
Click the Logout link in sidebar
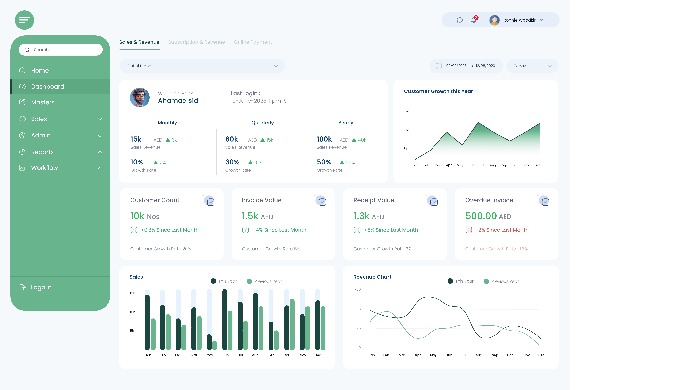point(41,287)
